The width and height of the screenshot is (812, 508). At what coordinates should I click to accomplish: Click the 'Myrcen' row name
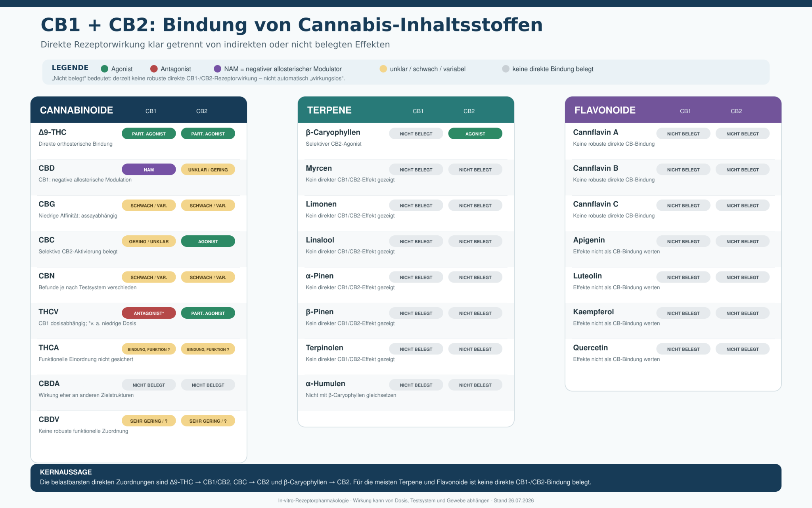(319, 168)
